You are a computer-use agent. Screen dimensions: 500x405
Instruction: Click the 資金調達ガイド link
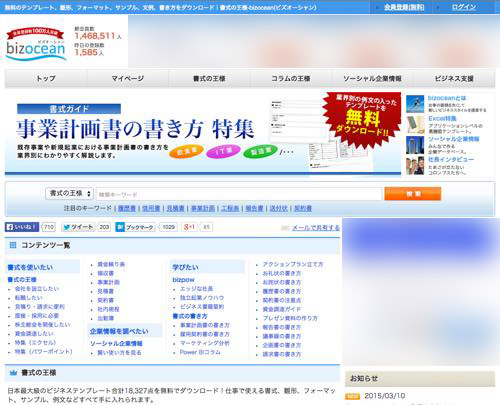(282, 309)
